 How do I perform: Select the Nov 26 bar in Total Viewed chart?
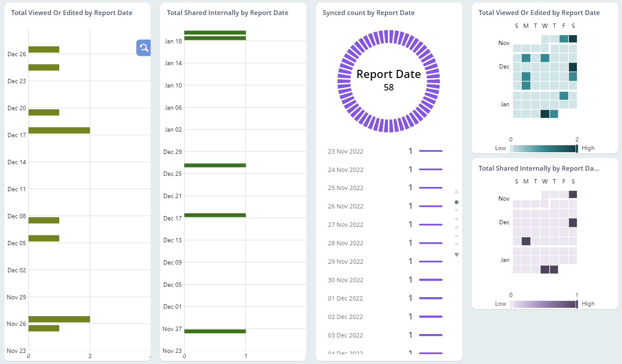(x=58, y=318)
